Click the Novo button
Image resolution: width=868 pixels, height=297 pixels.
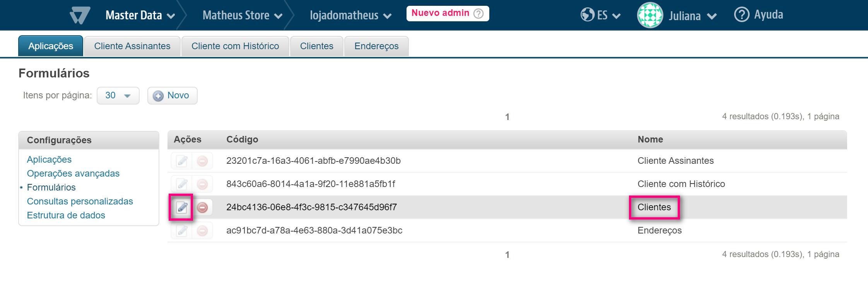pyautogui.click(x=172, y=96)
